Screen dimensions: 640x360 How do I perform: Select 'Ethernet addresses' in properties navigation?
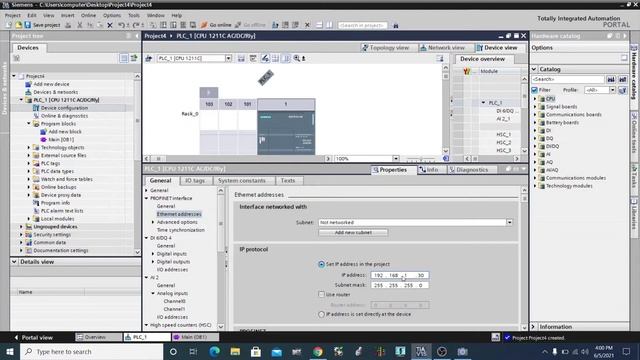(x=179, y=214)
